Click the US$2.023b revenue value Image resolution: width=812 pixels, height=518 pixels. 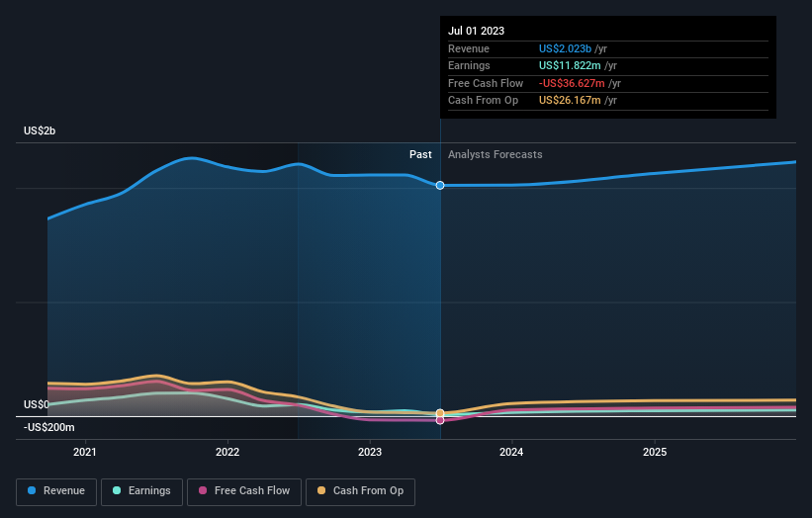pyautogui.click(x=565, y=48)
